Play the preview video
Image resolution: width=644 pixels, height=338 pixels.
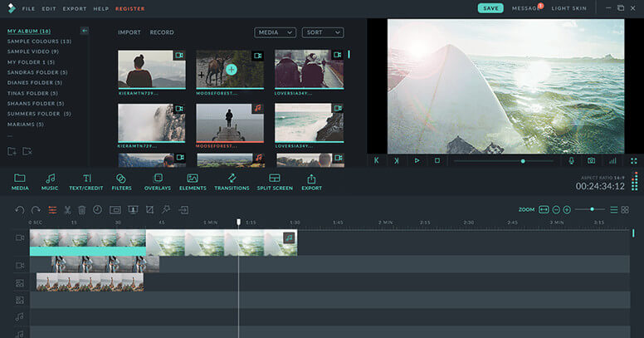(x=417, y=160)
